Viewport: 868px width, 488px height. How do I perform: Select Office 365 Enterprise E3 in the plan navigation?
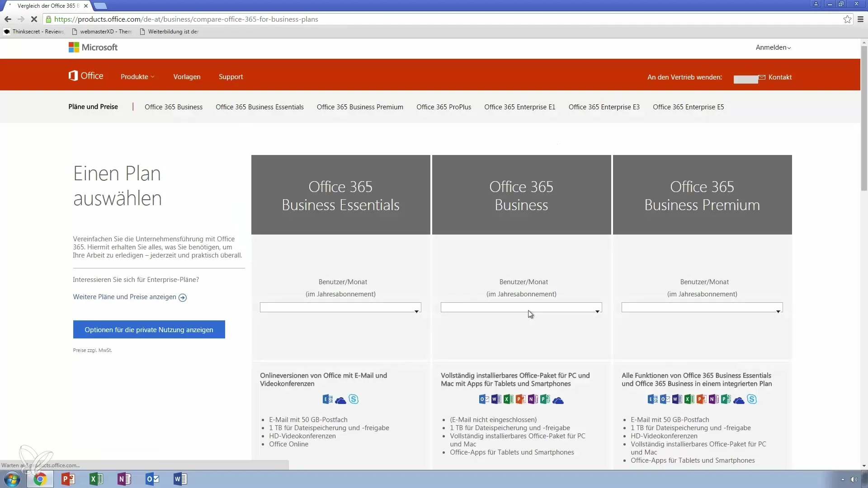click(604, 107)
